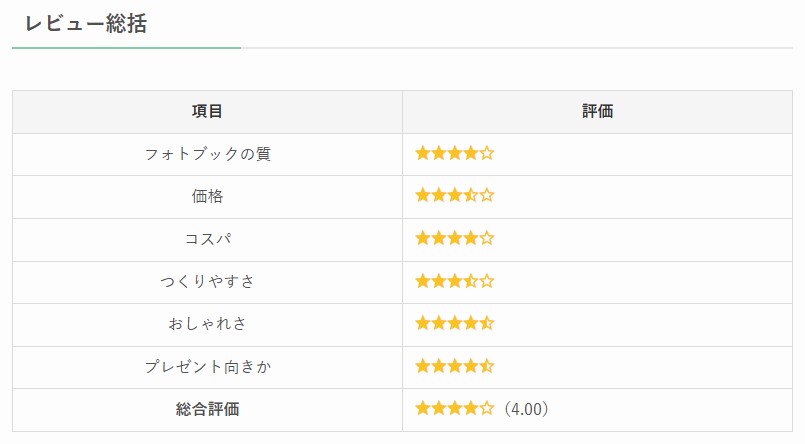Select the (4.00) overall score text
The image size is (805, 444).
526,409
